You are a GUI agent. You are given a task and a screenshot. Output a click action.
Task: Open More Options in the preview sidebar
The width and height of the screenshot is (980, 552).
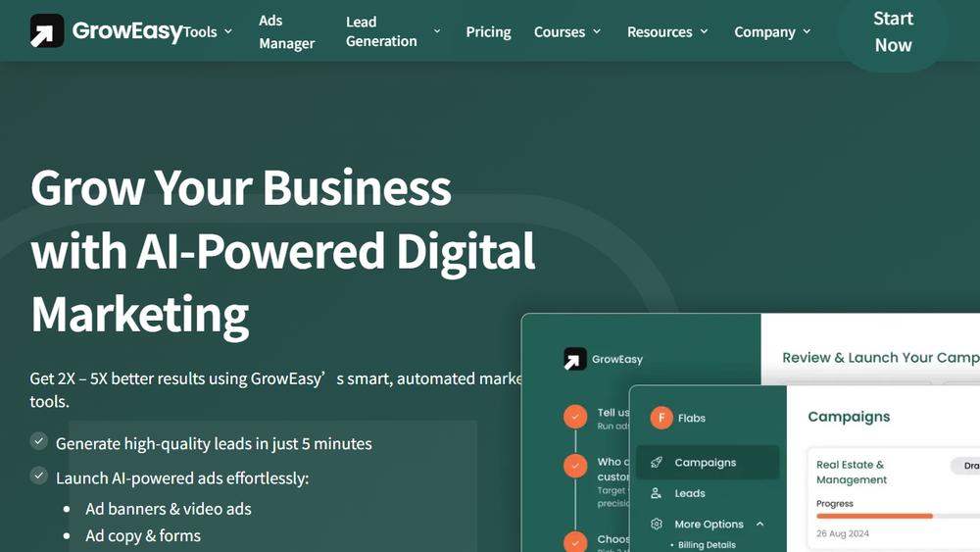[709, 525]
